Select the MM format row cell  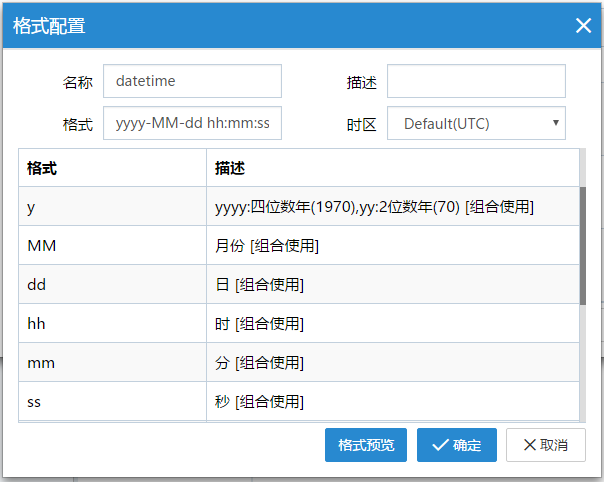tap(112, 246)
